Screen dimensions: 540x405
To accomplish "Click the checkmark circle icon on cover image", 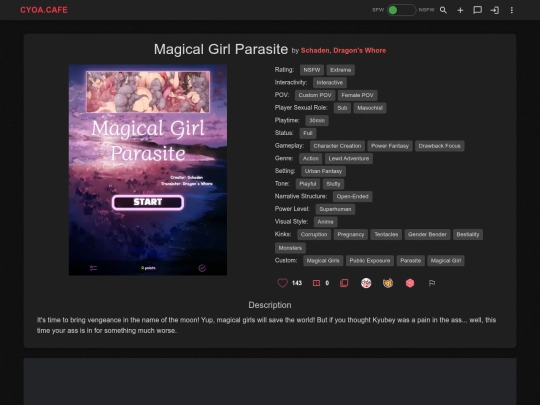I will coord(202,268).
